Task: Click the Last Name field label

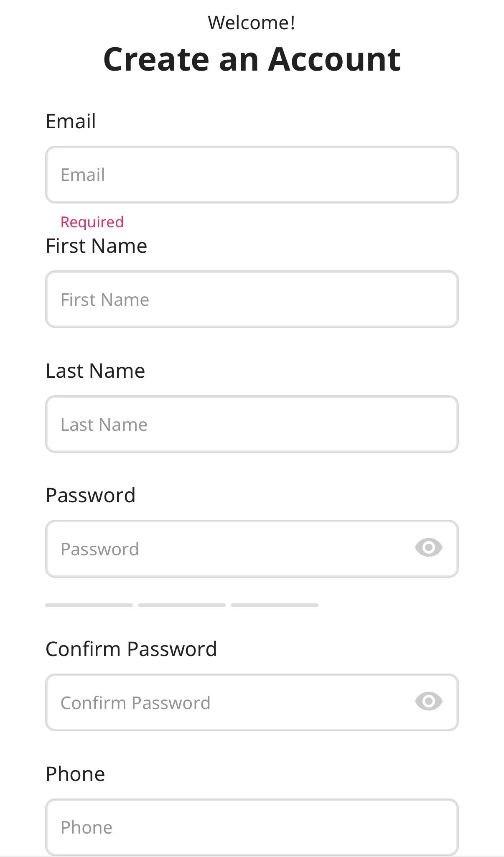Action: point(95,370)
